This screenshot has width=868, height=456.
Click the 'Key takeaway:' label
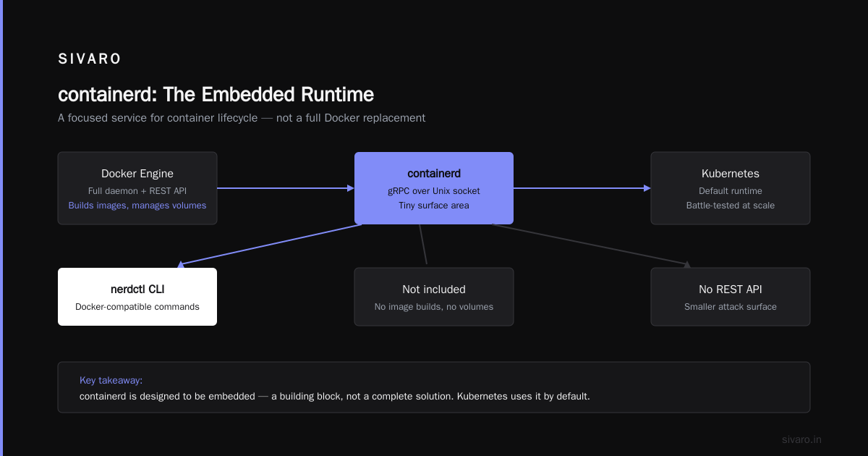(111, 380)
